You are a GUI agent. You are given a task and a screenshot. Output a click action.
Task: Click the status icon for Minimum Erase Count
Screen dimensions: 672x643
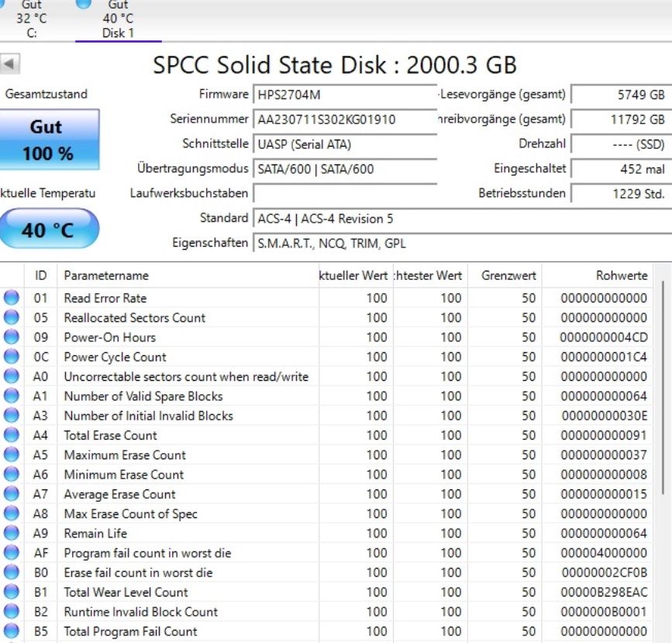(11, 474)
